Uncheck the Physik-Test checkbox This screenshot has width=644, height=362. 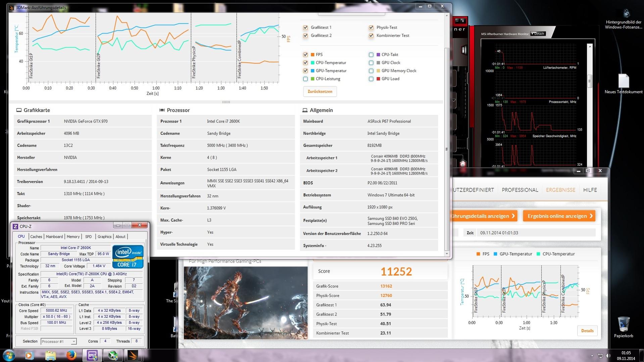[x=371, y=28]
